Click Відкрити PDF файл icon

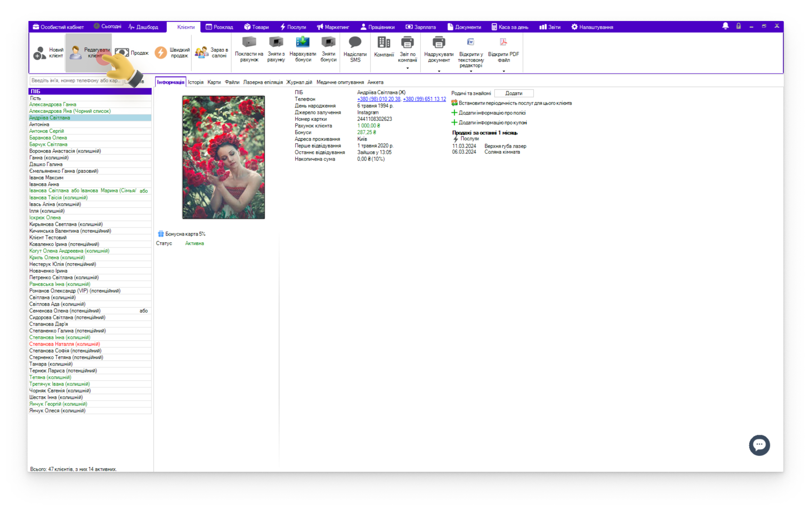503,42
